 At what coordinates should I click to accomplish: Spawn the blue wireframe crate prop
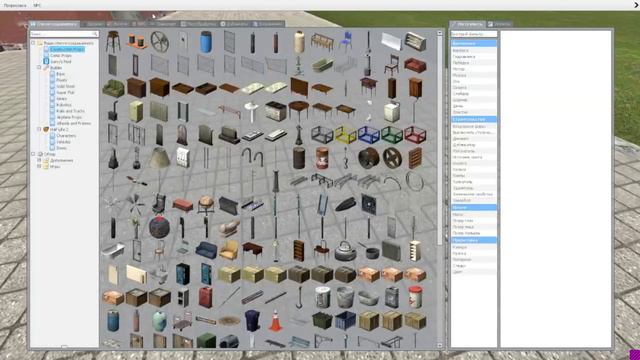[369, 135]
